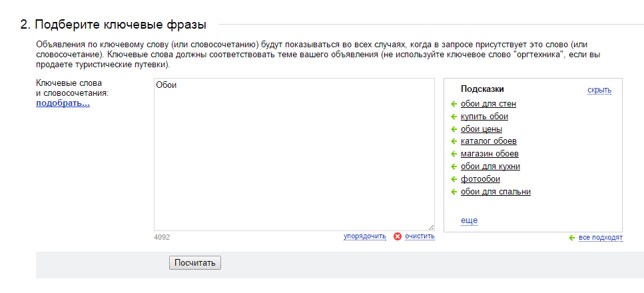This screenshot has width=644, height=293.
Task: Click the Посчитать button
Action: tap(195, 263)
